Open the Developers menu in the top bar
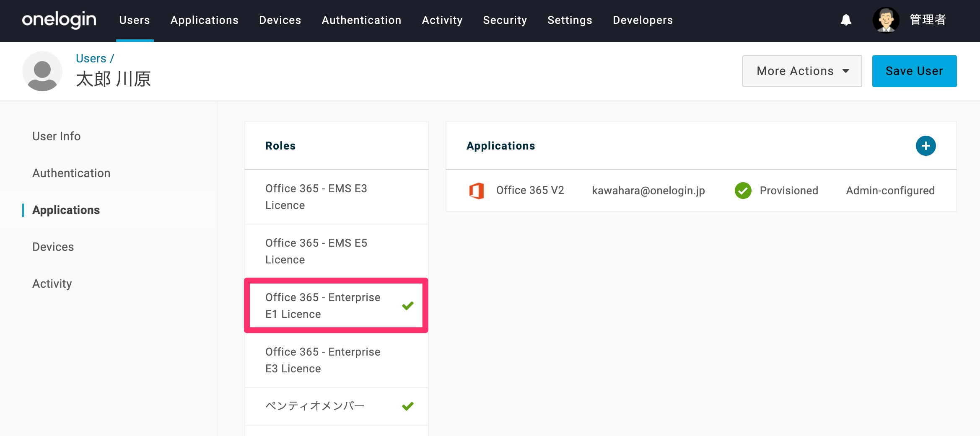This screenshot has height=436, width=980. click(x=643, y=20)
